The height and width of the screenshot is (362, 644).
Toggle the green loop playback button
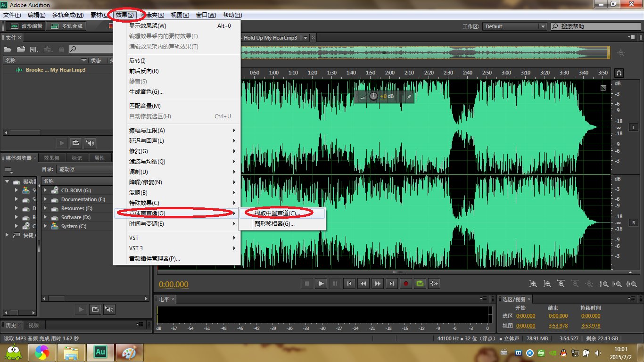point(420,283)
